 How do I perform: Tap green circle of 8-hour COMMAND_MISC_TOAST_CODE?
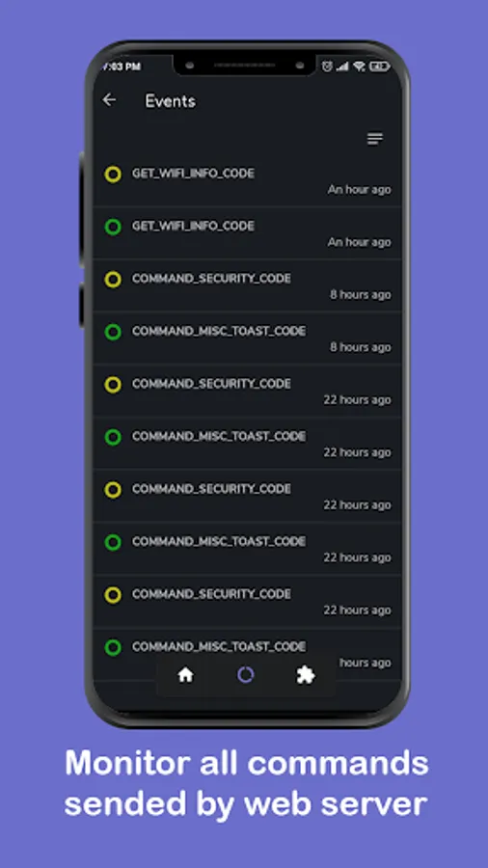[113, 332]
